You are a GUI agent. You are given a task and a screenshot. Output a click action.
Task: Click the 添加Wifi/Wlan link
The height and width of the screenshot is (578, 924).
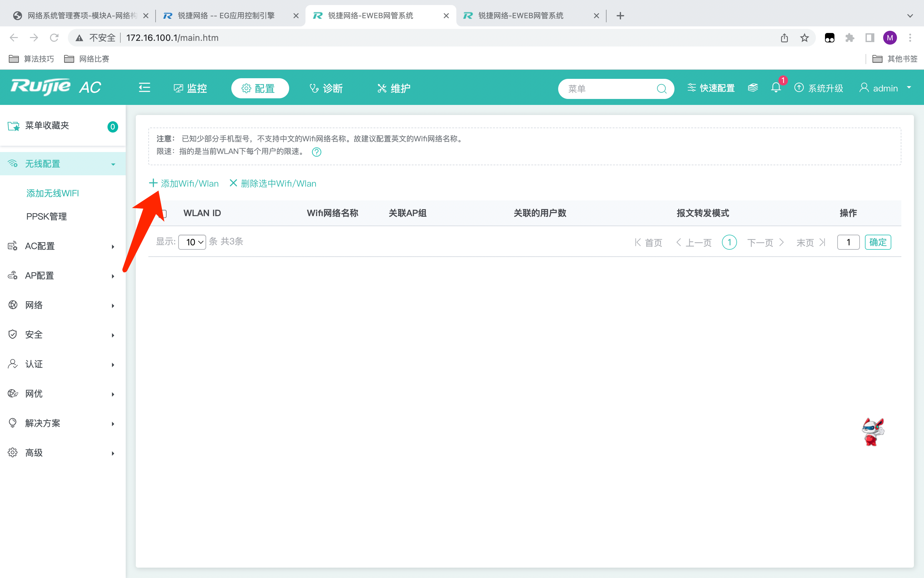tap(184, 183)
